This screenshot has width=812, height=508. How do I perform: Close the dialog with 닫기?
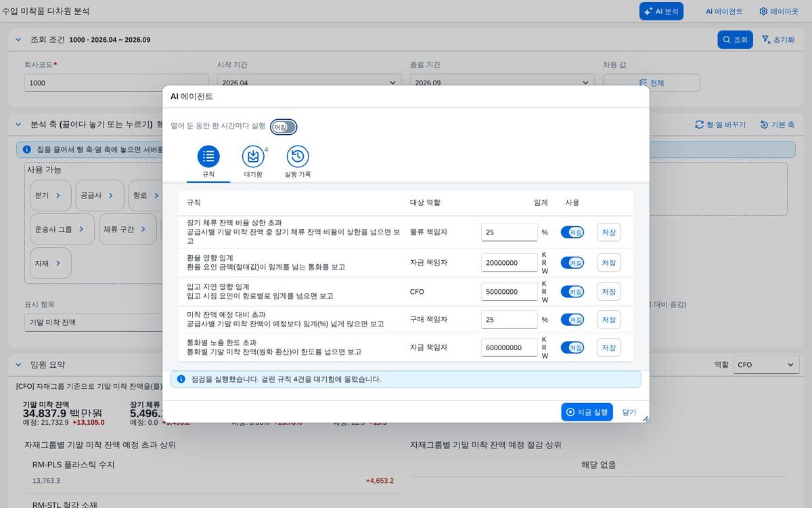(629, 412)
